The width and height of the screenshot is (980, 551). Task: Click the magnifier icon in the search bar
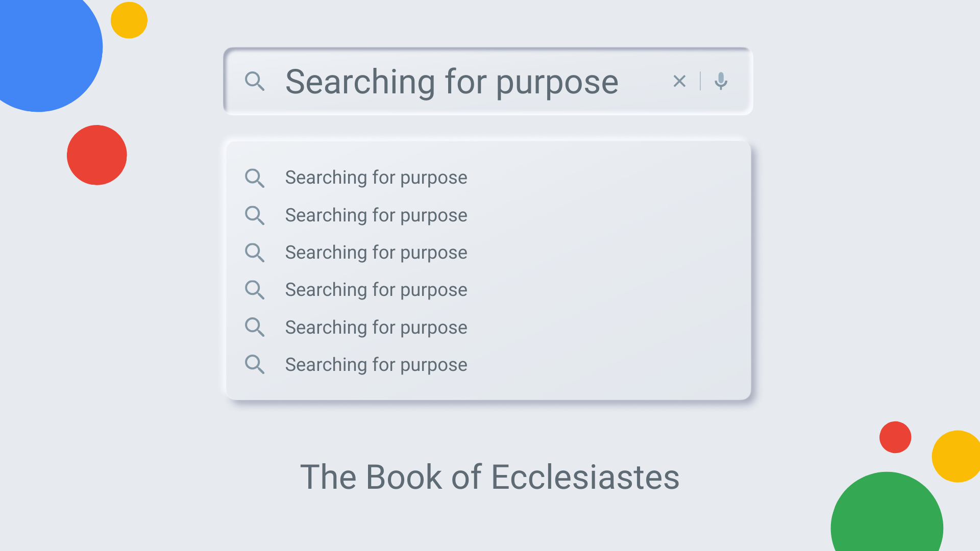pos(255,81)
